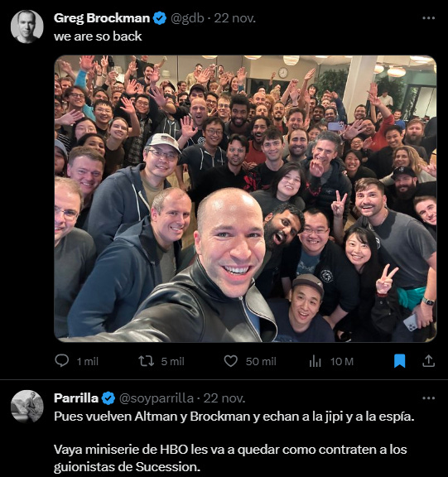Open view analytics bar chart icon
This screenshot has height=477, width=448.
coord(315,361)
